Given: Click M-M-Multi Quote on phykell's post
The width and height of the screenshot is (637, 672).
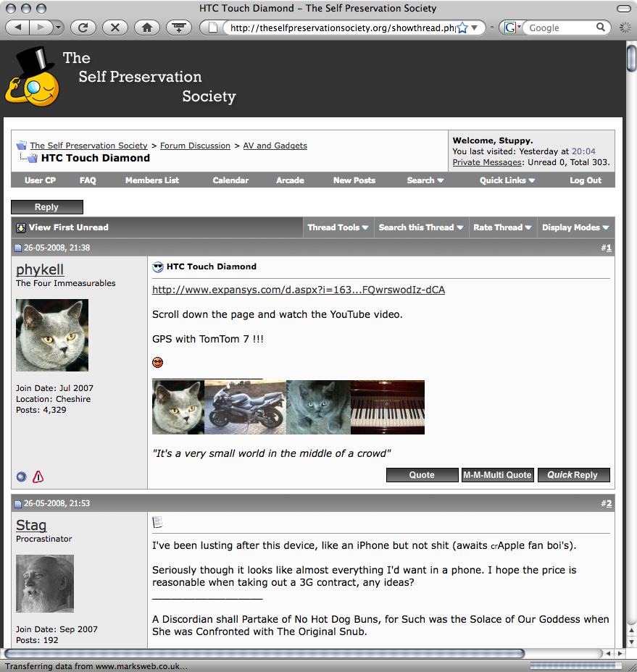Looking at the screenshot, I should [x=498, y=475].
